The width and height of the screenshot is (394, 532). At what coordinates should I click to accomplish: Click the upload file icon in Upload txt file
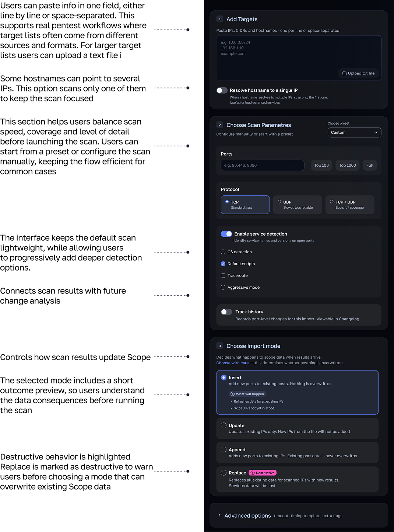click(344, 73)
